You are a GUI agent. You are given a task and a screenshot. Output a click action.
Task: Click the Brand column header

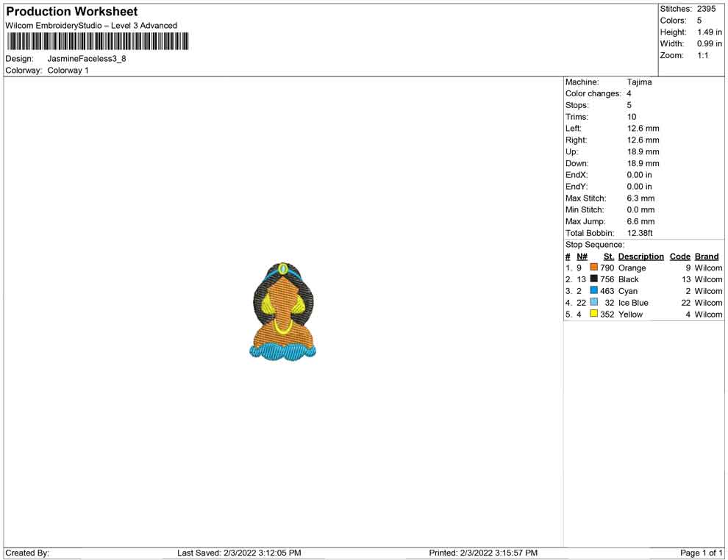tap(707, 256)
